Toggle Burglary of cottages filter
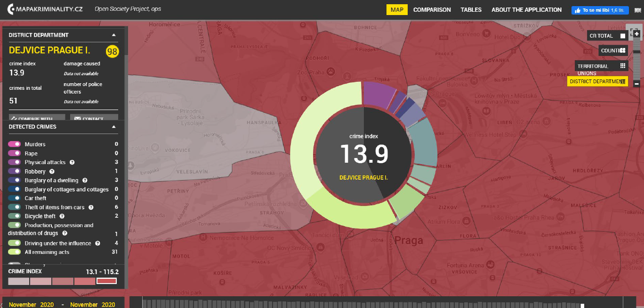644x308 pixels. (x=14, y=190)
